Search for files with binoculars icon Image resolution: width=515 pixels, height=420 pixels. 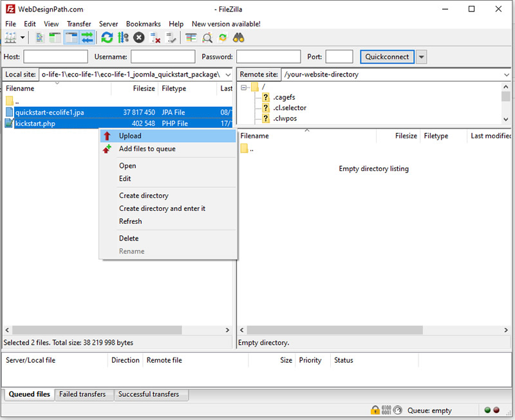coord(238,38)
